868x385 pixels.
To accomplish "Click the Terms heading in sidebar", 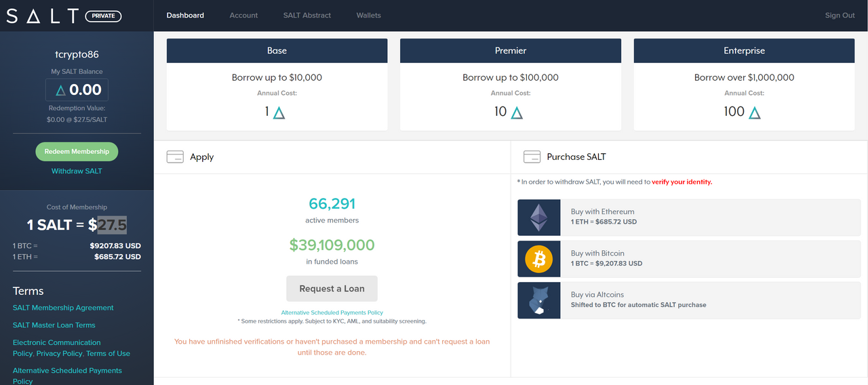I will pyautogui.click(x=28, y=291).
